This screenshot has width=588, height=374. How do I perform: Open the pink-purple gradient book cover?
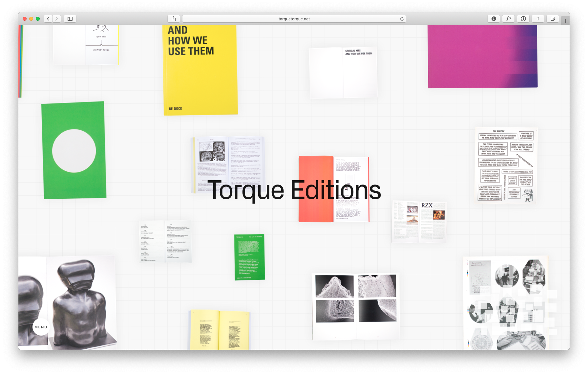coord(482,56)
